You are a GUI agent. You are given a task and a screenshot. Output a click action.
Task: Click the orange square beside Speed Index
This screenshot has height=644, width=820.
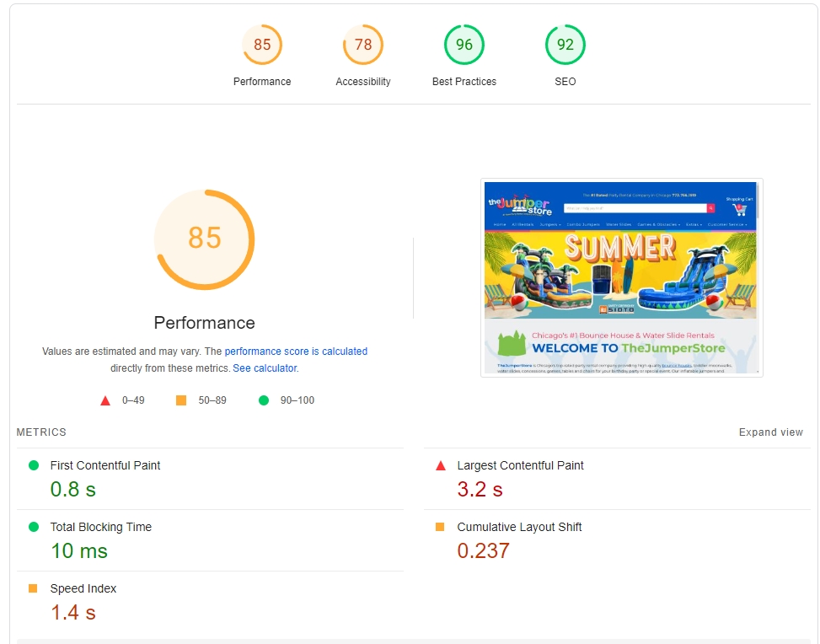(x=34, y=588)
